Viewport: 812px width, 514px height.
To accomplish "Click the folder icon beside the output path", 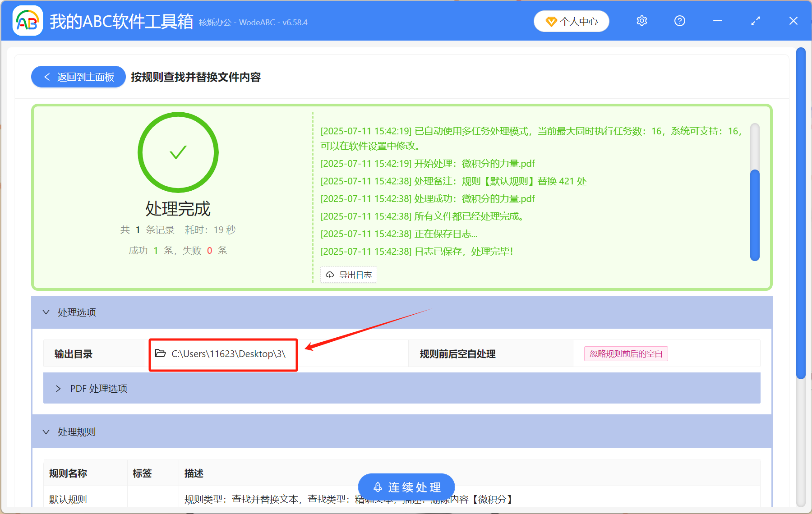I will pos(161,353).
